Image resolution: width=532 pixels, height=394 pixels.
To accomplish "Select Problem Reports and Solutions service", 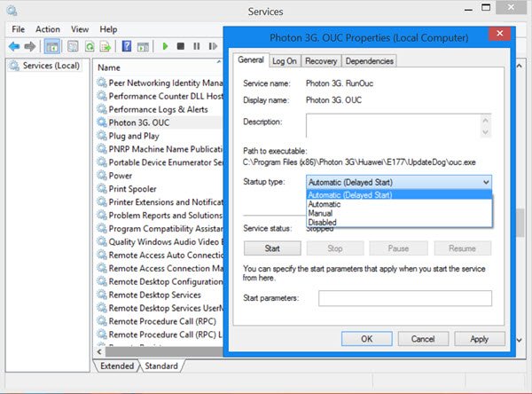I will pyautogui.click(x=160, y=216).
